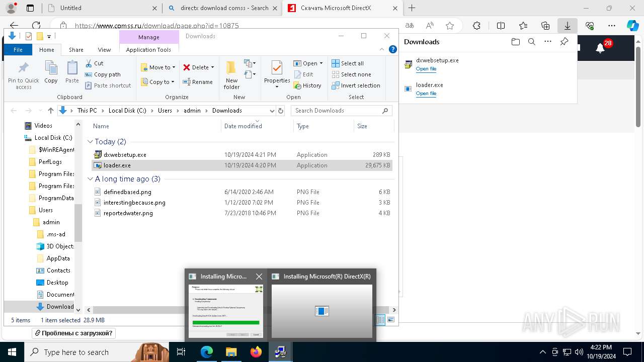Expand the Open dropdown in ribbon
644x362 pixels.
click(321, 63)
